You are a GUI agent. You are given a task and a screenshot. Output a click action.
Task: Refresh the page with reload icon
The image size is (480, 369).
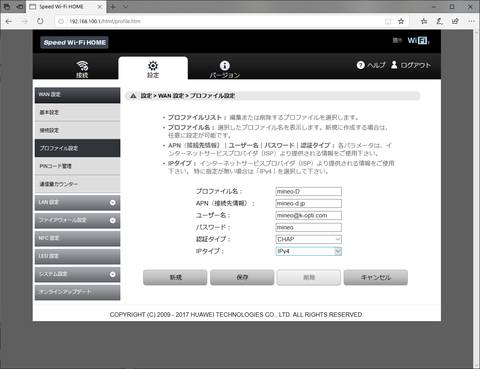40,21
